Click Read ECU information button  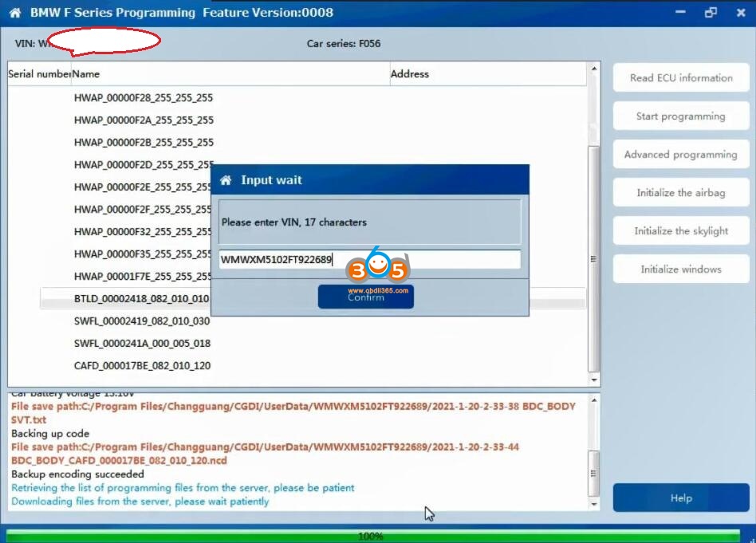[681, 77]
